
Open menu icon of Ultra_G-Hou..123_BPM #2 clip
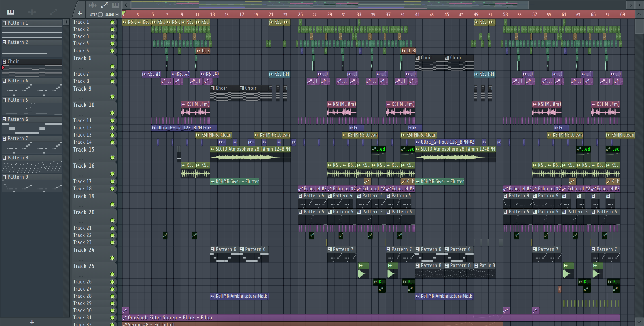click(418, 142)
